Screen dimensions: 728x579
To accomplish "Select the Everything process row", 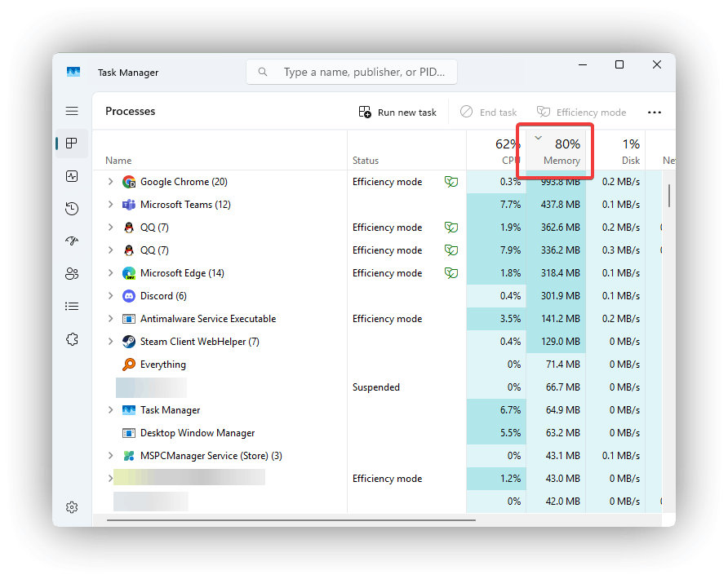I will tap(377, 365).
